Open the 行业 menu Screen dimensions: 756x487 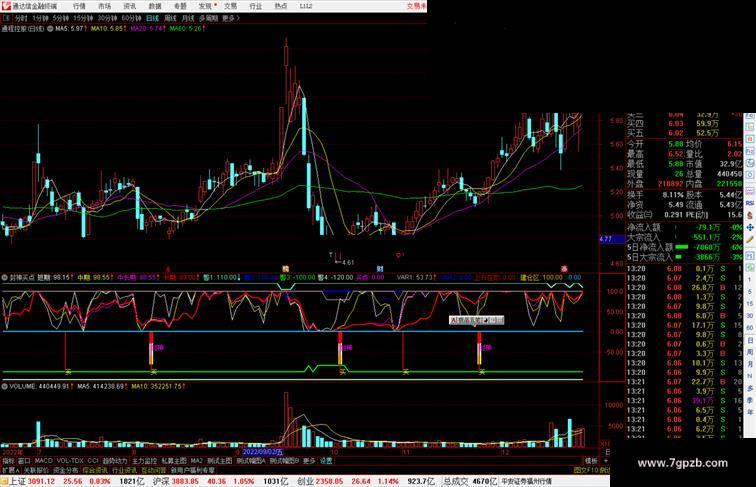(x=256, y=6)
